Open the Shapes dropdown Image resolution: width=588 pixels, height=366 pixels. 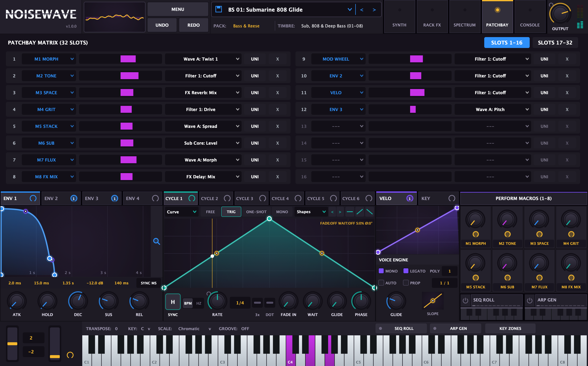tap(311, 212)
